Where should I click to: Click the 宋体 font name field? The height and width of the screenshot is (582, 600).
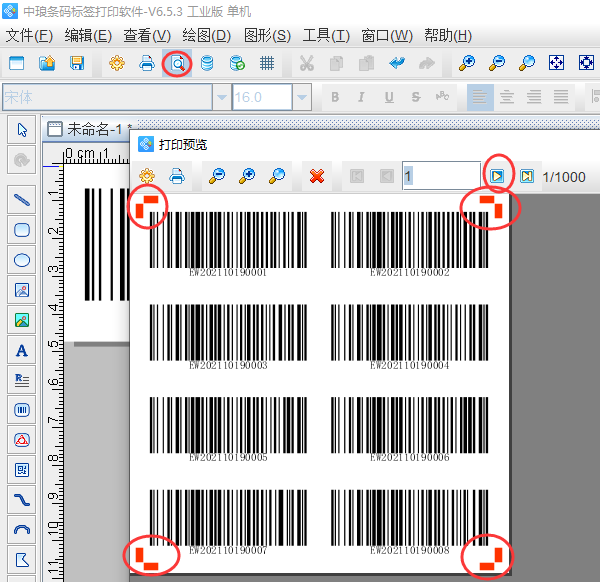click(x=107, y=97)
